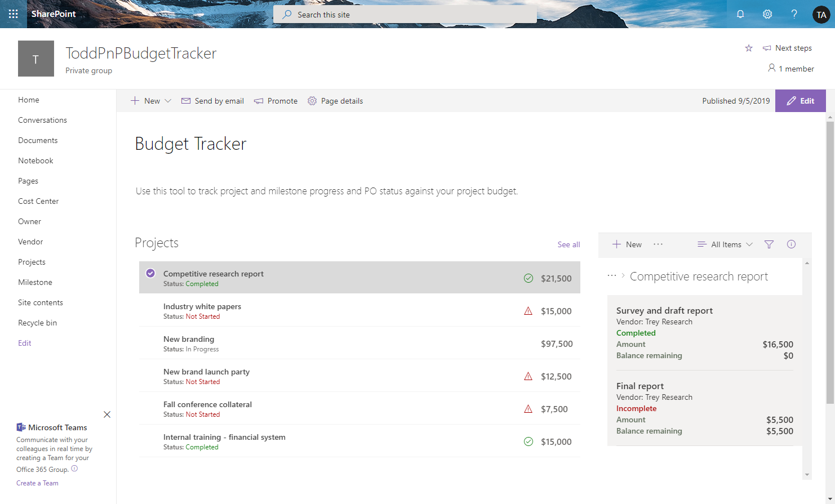Follow site with the star icon

(749, 48)
